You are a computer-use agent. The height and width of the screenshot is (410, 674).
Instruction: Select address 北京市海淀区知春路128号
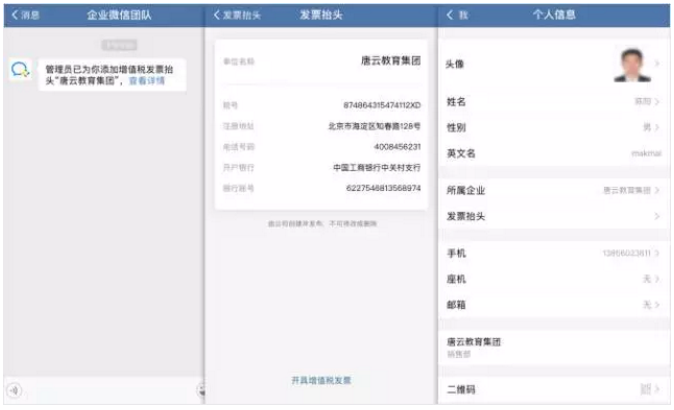pyautogui.click(x=374, y=126)
